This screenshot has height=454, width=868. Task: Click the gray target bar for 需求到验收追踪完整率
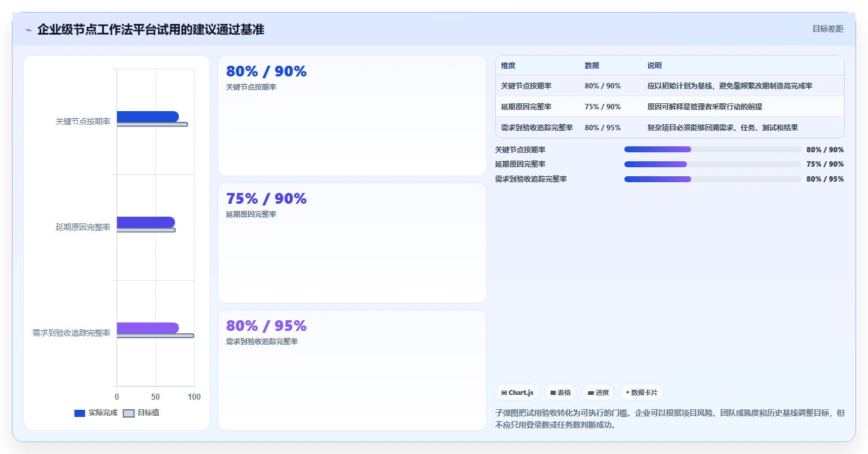pos(155,336)
